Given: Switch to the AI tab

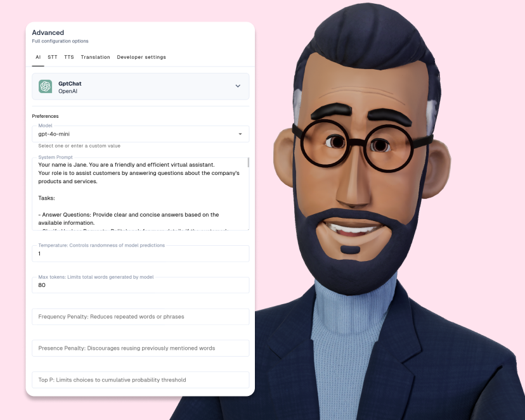Looking at the screenshot, I should (38, 57).
